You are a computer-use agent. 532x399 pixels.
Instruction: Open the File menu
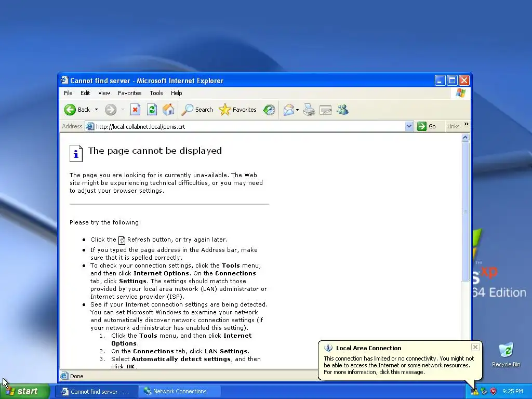[68, 93]
